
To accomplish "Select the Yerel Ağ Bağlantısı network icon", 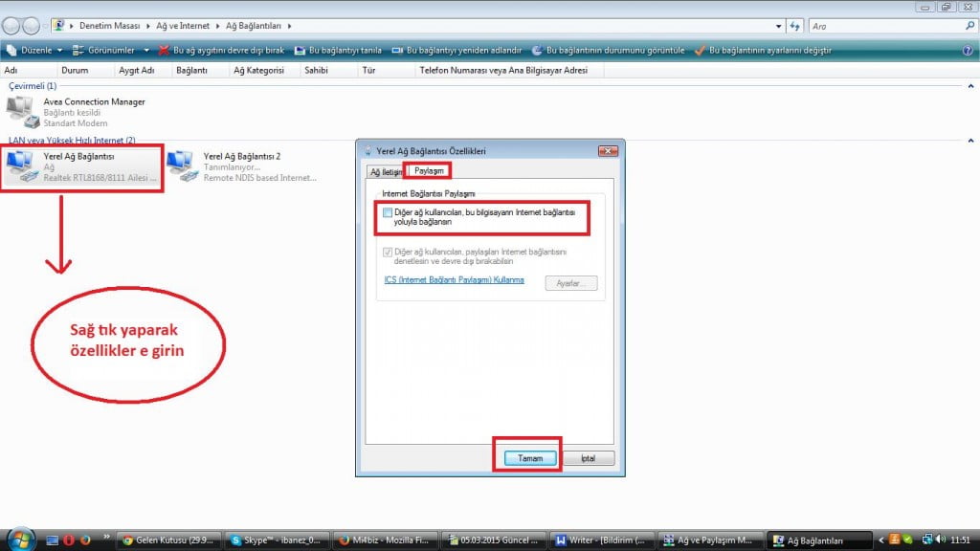I will (x=23, y=166).
